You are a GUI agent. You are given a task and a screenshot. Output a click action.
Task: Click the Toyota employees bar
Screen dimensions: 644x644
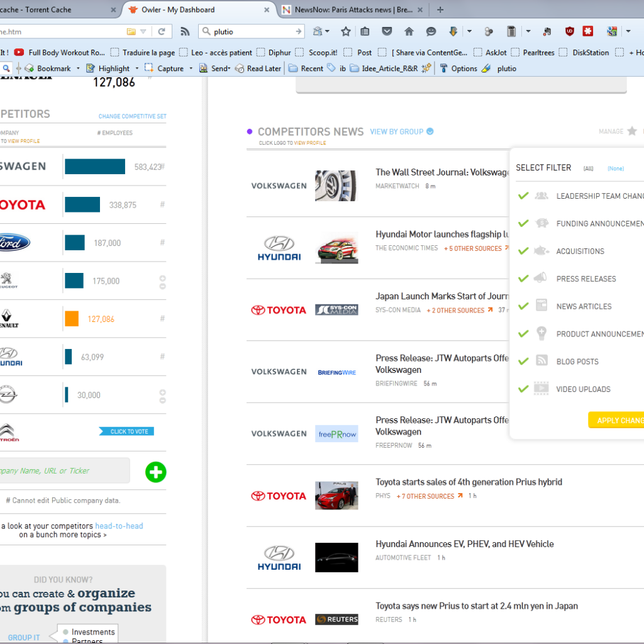point(82,204)
